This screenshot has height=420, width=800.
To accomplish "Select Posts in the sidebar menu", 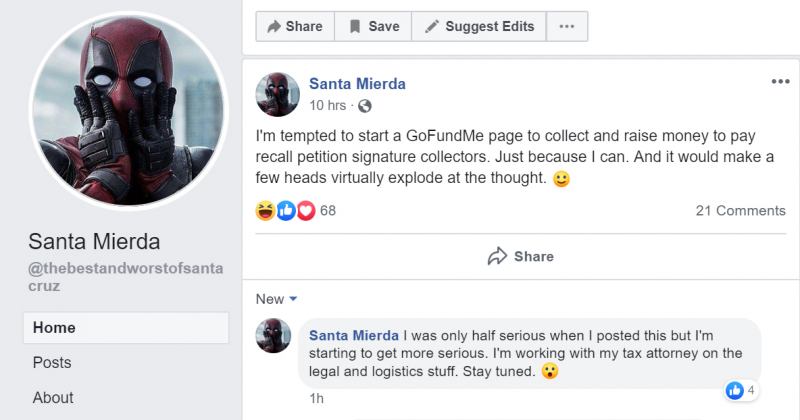I will (51, 363).
